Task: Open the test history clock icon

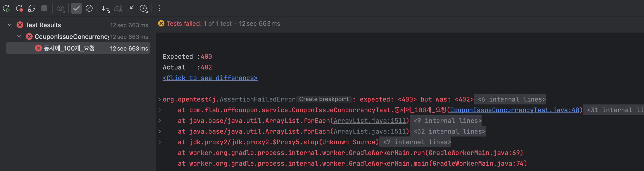Action: pos(143,9)
